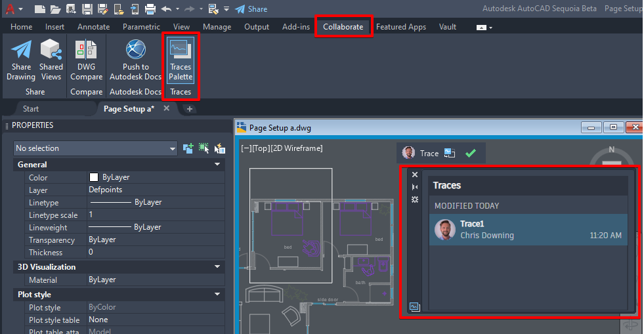644x334 pixels.
Task: Edit the Thickness value 0
Action: tap(156, 252)
